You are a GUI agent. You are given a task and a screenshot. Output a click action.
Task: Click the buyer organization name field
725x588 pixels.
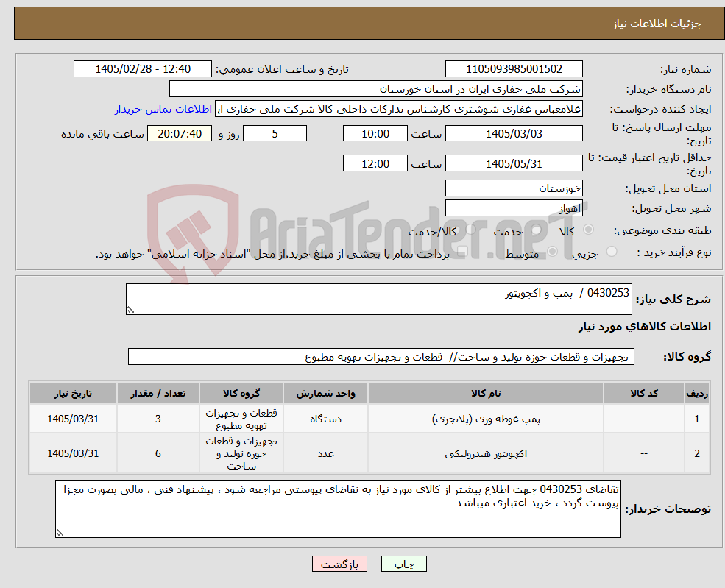coord(376,89)
